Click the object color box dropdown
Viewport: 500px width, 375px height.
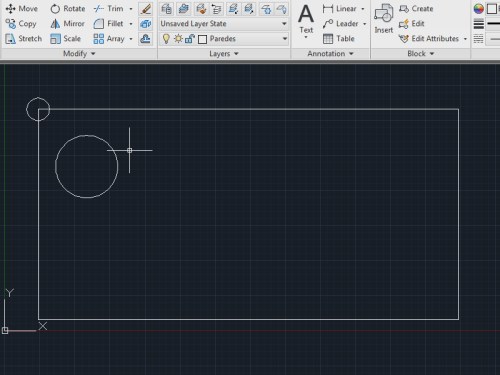tap(493, 9)
